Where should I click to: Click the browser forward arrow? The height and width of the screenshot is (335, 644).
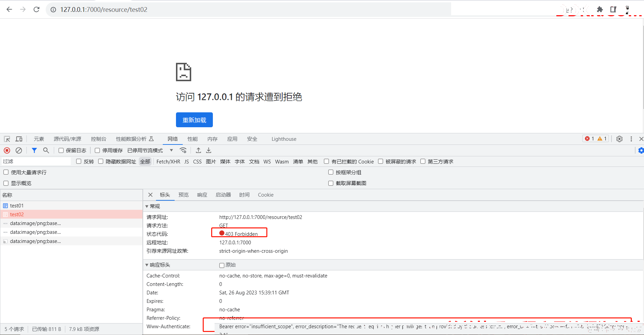(23, 9)
